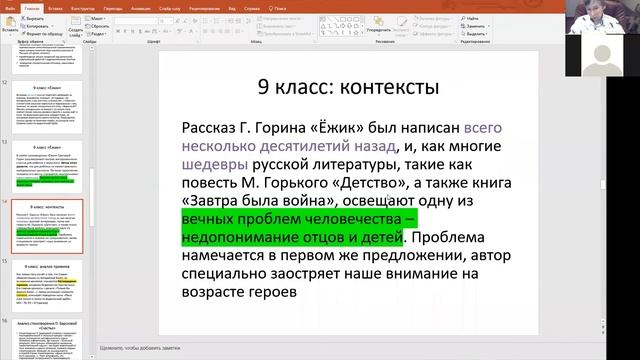Convert to SmartArt (Преобразовать в SmartArt)

click(284, 33)
